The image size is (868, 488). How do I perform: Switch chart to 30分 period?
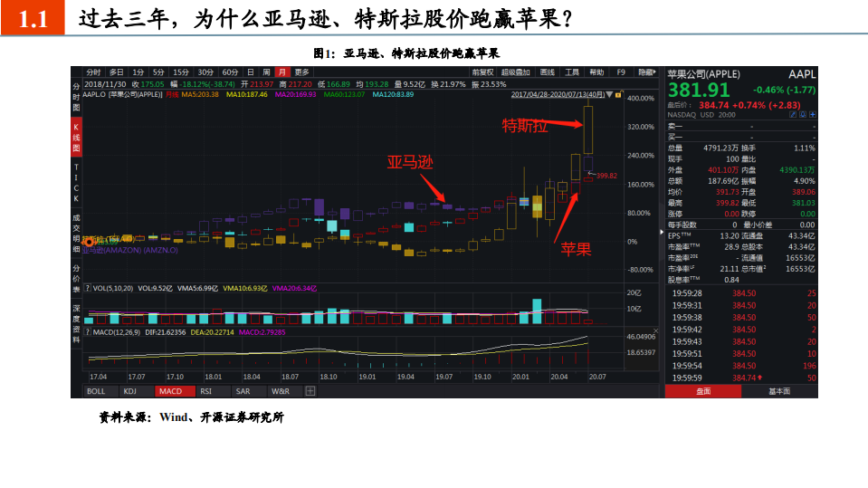(205, 72)
